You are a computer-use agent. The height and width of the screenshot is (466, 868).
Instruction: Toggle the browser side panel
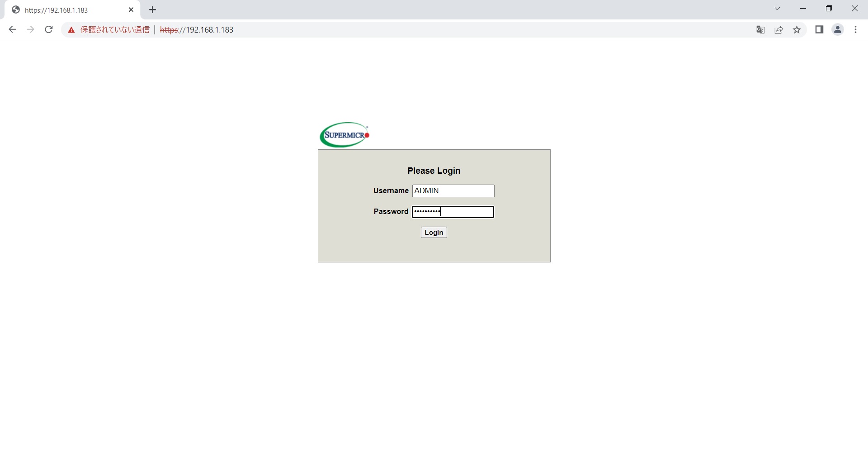[819, 30]
